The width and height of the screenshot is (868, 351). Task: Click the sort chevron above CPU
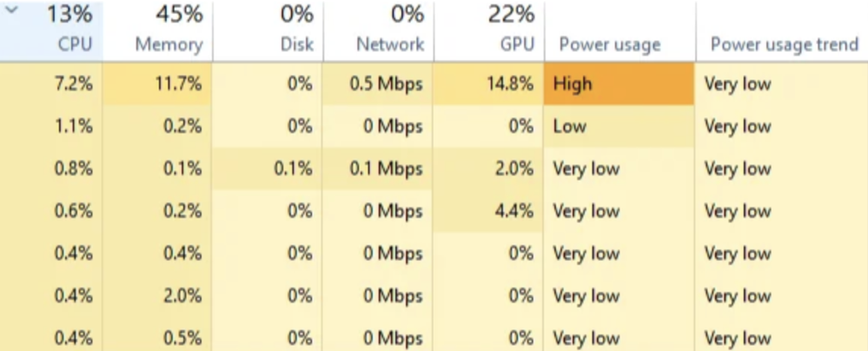(x=11, y=10)
